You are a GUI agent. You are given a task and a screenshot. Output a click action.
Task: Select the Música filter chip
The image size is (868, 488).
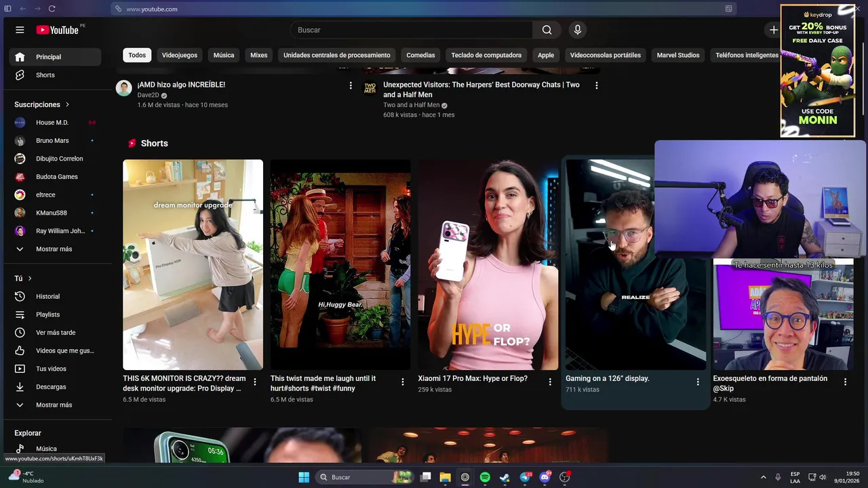coord(224,55)
